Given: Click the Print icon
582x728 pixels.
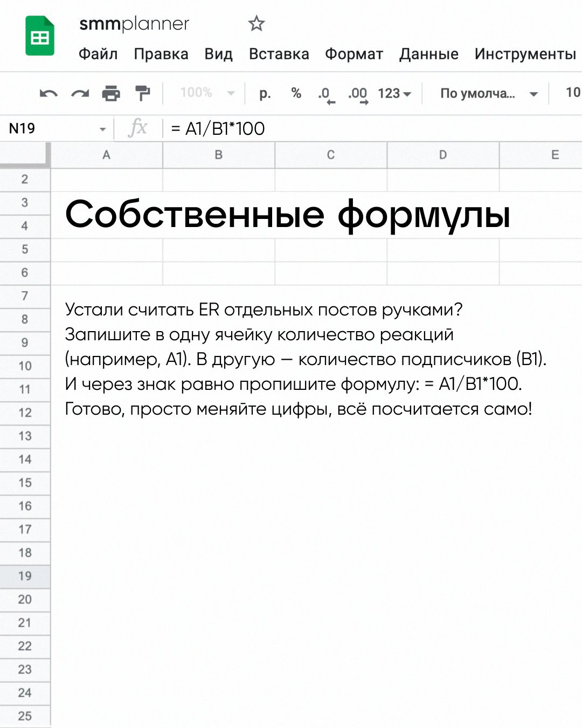Looking at the screenshot, I should tap(112, 94).
